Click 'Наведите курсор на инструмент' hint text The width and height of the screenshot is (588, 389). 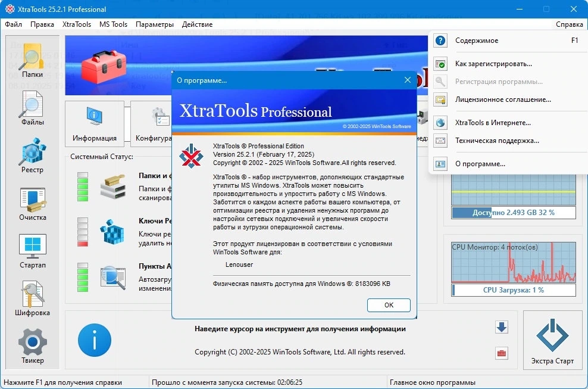[x=300, y=329]
